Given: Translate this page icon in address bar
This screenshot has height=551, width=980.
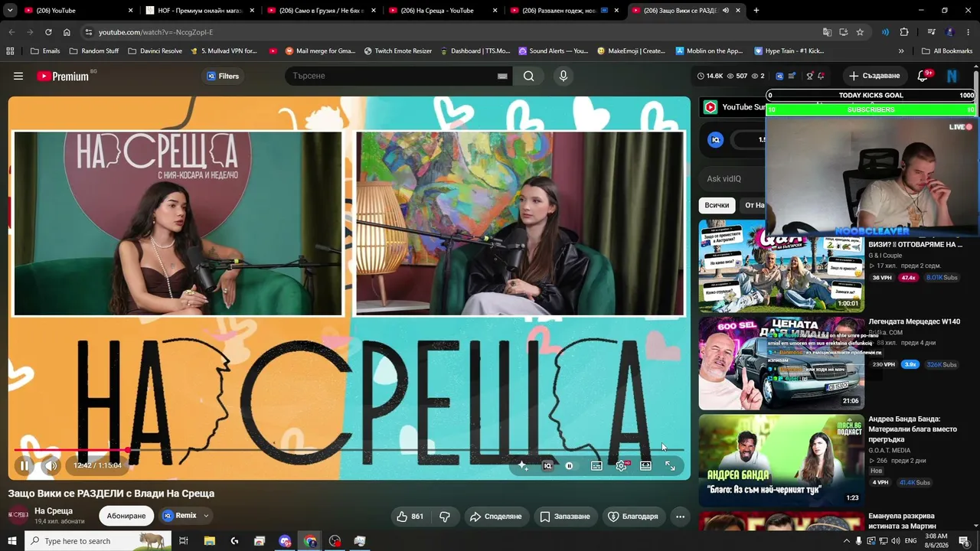Looking at the screenshot, I should 827,32.
